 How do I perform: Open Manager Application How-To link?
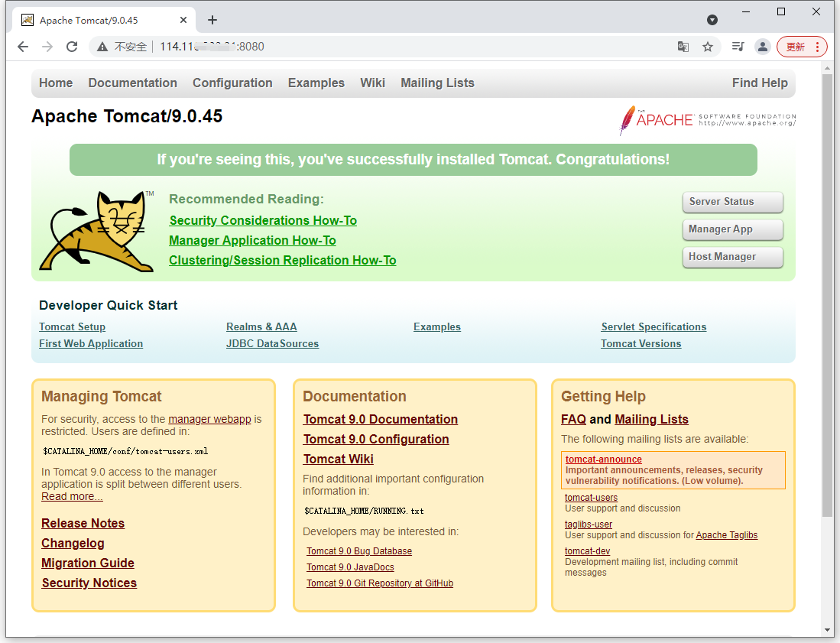click(x=252, y=241)
